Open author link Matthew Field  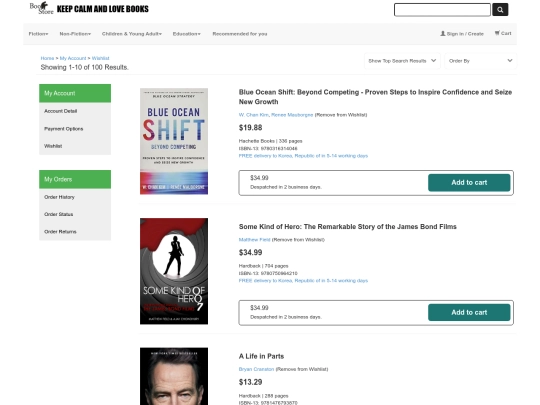click(254, 240)
